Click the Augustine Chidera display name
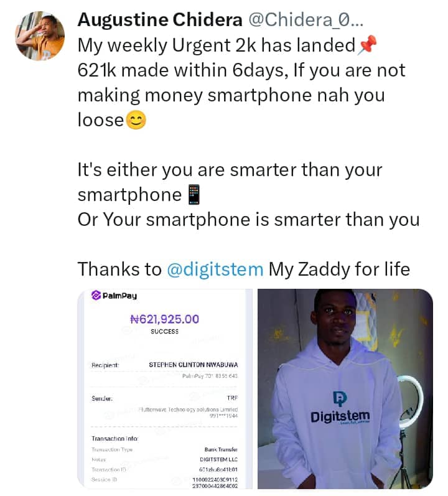The image size is (448, 496). click(160, 20)
